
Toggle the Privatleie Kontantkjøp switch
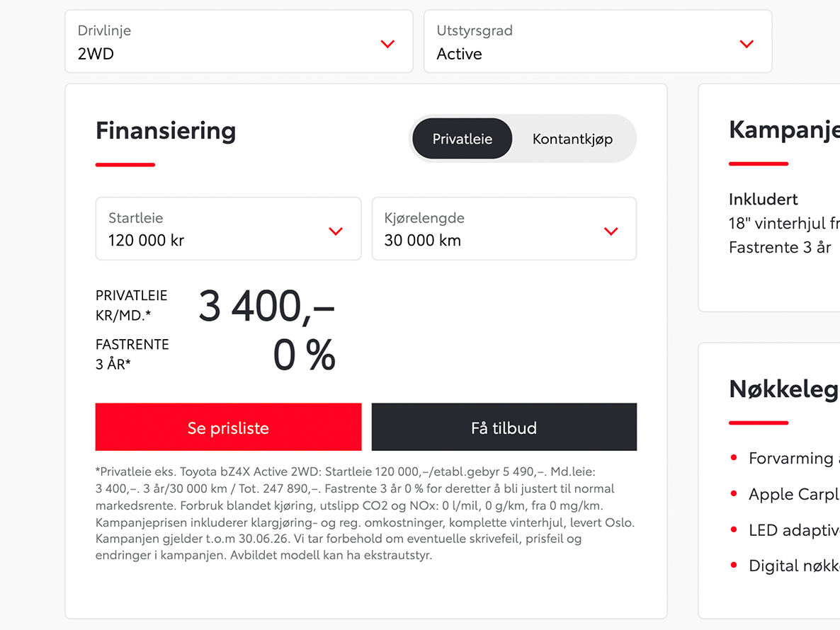point(523,139)
